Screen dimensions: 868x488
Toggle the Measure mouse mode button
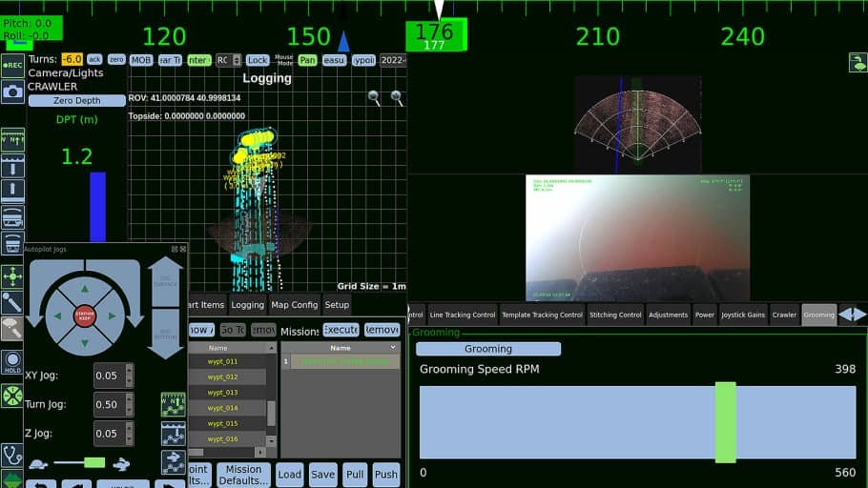tap(334, 60)
